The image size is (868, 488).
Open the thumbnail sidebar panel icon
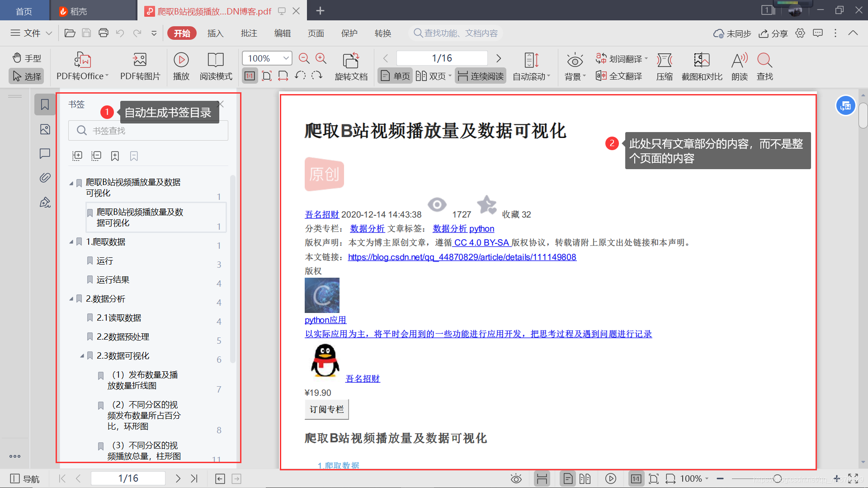pyautogui.click(x=45, y=129)
